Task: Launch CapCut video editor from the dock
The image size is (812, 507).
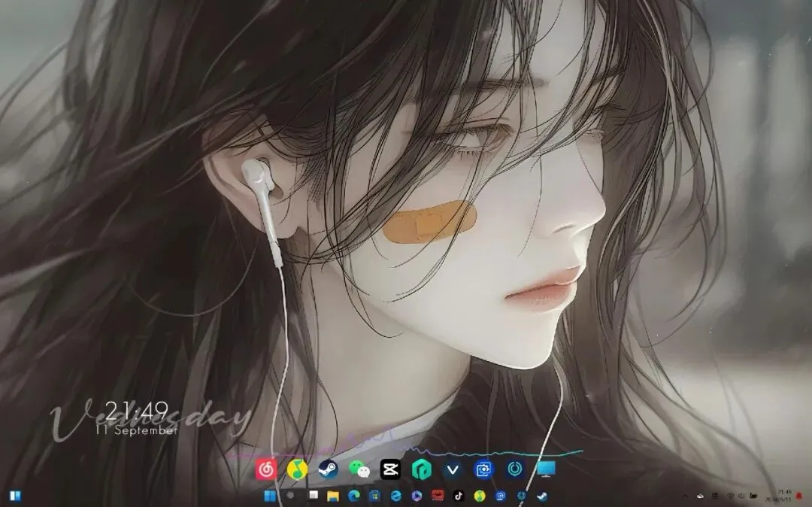Action: (390, 469)
